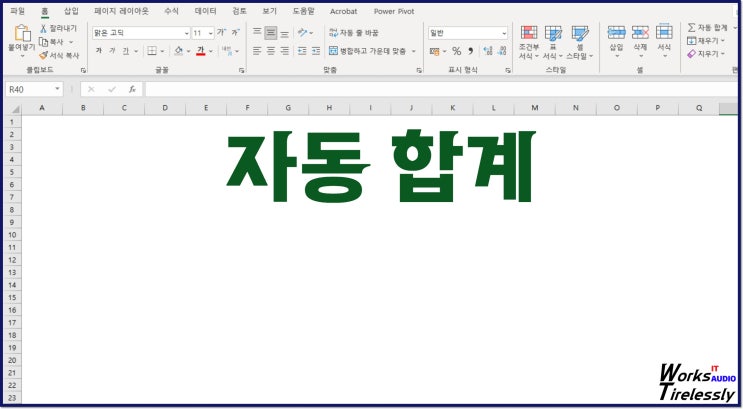The image size is (743, 409).
Task: Click the Cut (잘라내기) scissors icon
Action: (x=44, y=28)
